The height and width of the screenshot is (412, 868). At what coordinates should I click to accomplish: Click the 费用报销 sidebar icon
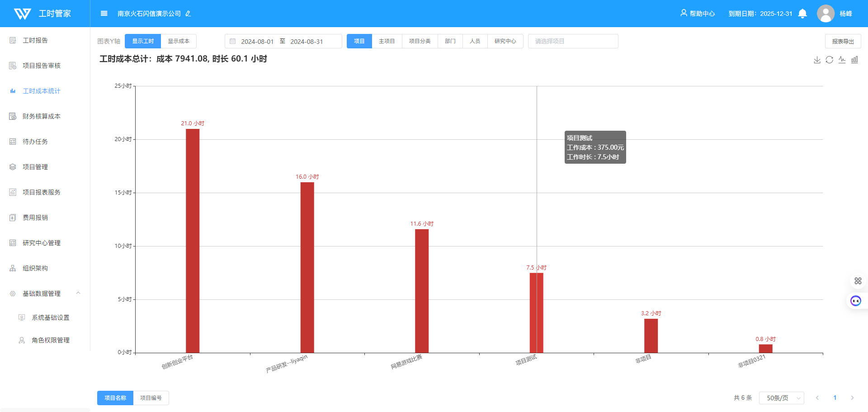point(13,218)
